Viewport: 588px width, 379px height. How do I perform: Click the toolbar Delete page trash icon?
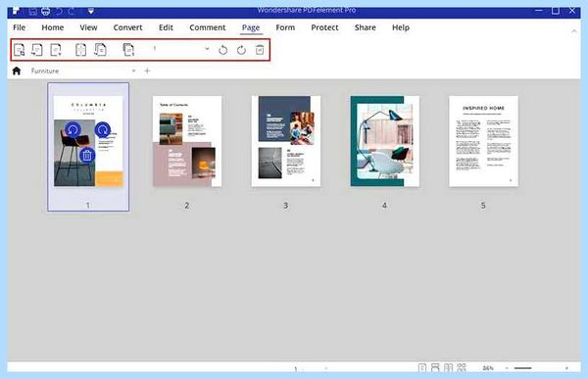pyautogui.click(x=260, y=50)
